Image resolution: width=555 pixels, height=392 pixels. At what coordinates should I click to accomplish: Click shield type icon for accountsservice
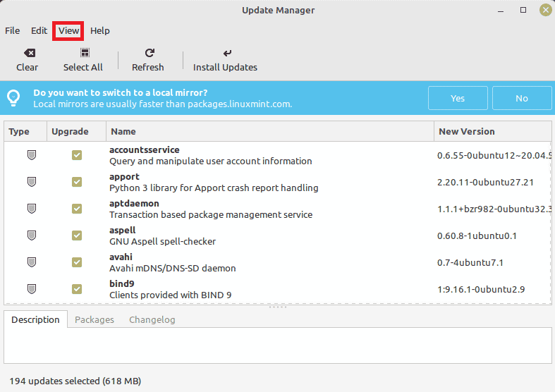pos(32,155)
